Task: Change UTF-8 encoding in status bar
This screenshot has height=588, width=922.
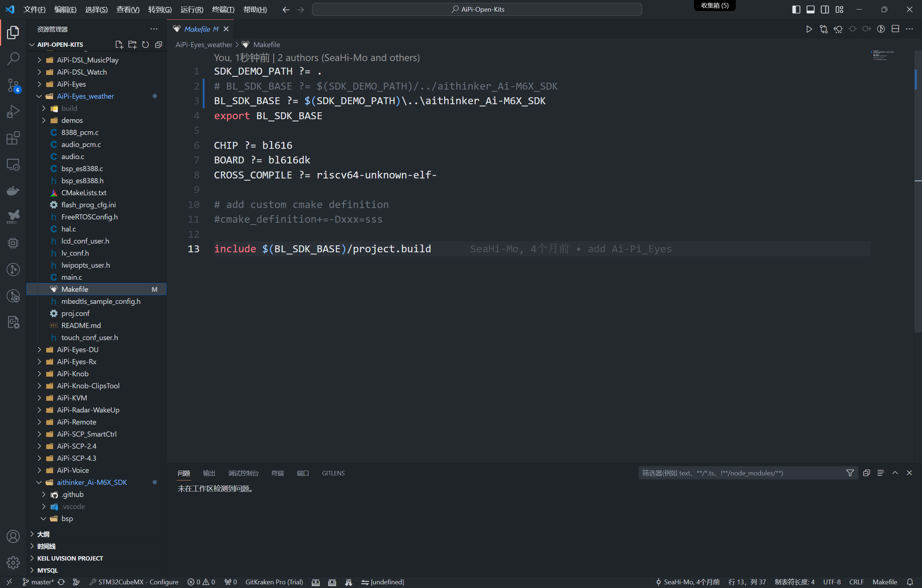Action: coord(832,582)
